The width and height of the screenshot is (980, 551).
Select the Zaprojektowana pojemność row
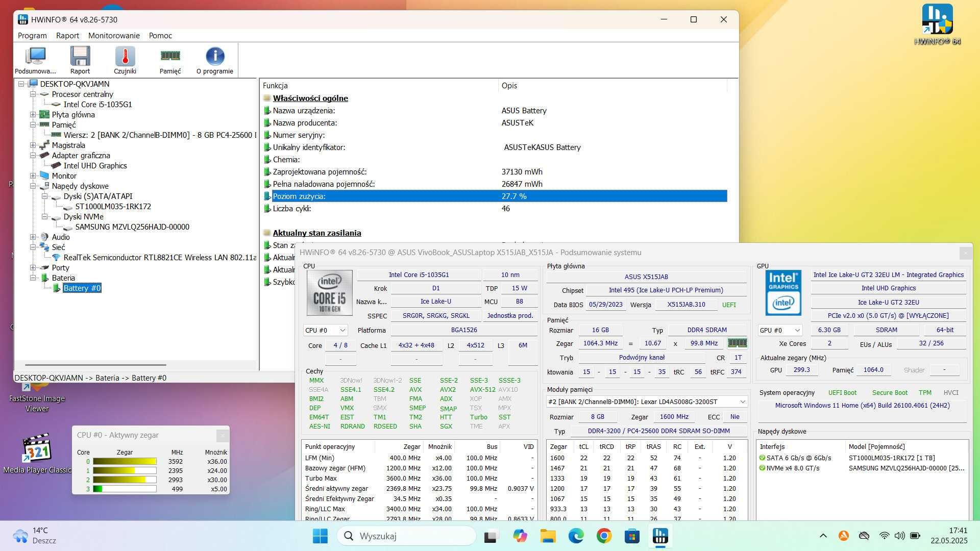point(495,171)
